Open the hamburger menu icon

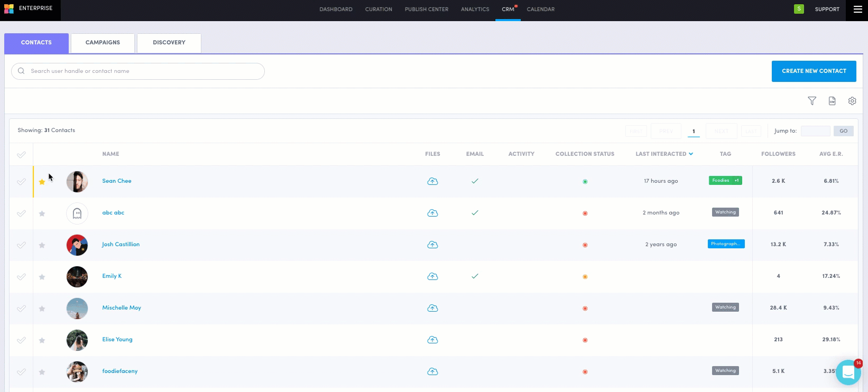(857, 10)
